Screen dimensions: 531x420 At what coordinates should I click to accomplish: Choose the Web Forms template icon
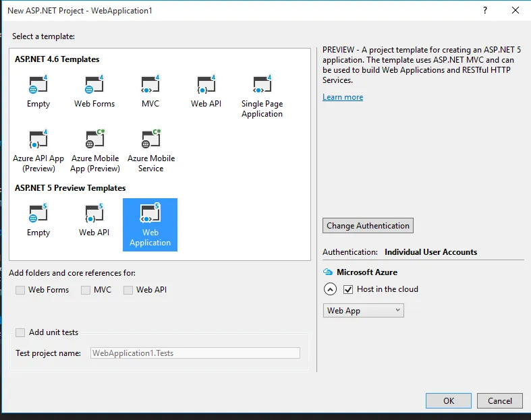(x=94, y=84)
